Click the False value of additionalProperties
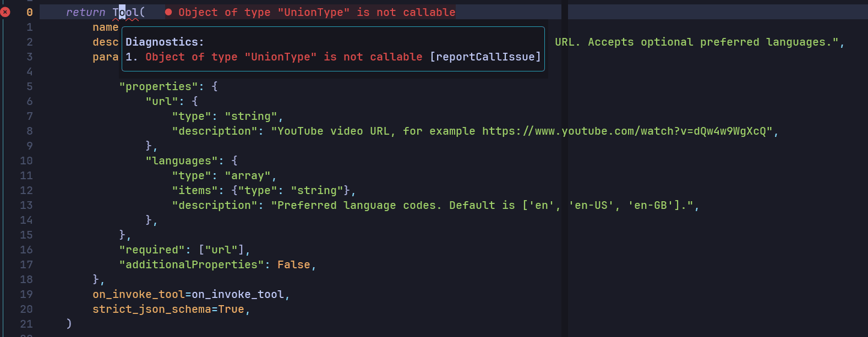This screenshot has height=337, width=868. click(294, 264)
